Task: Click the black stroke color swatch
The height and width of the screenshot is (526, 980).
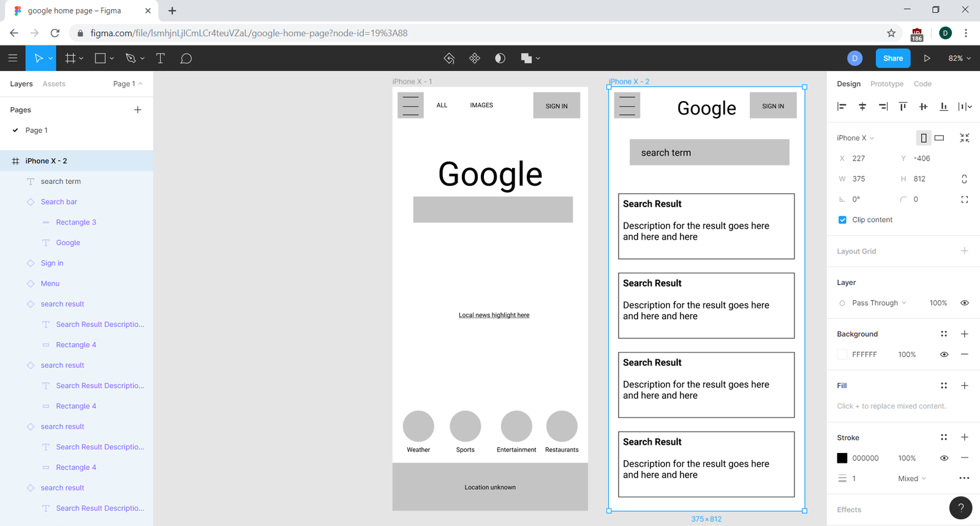Action: tap(842, 458)
